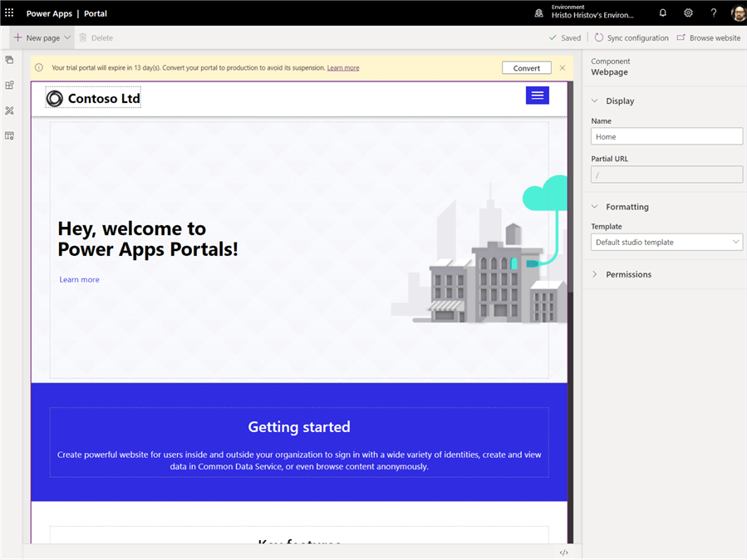The height and width of the screenshot is (560, 747).
Task: Click the help question mark
Action: (x=713, y=12)
